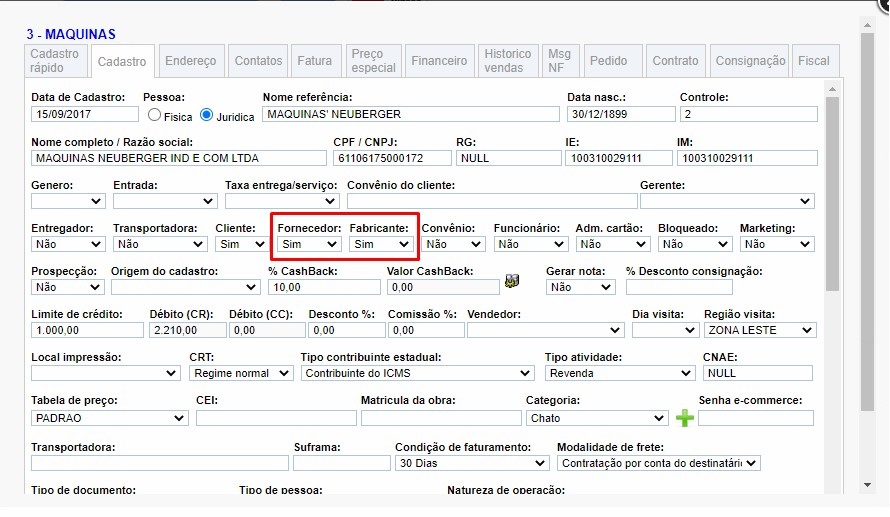The image size is (890, 517).
Task: Click the Limite de crédito field
Action: (87, 330)
